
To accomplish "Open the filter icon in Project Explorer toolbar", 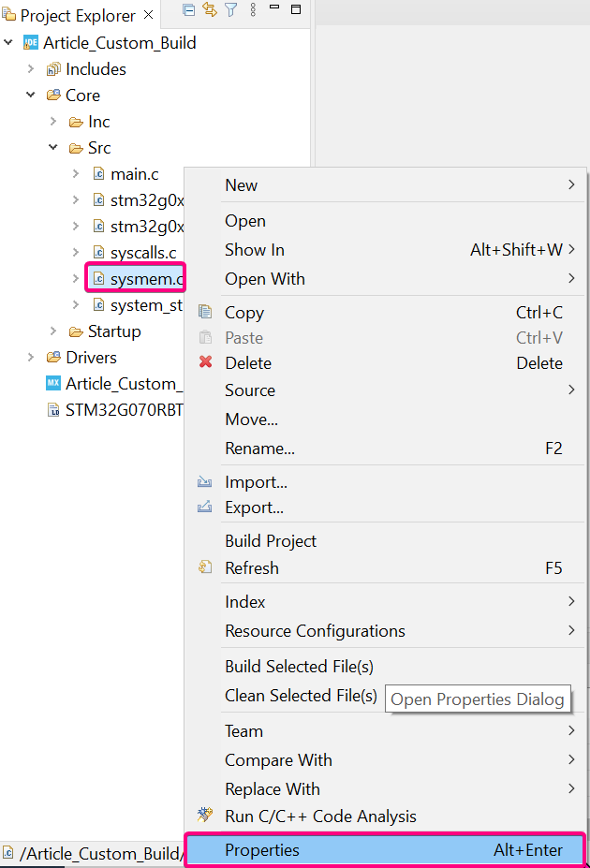I will coord(230,10).
